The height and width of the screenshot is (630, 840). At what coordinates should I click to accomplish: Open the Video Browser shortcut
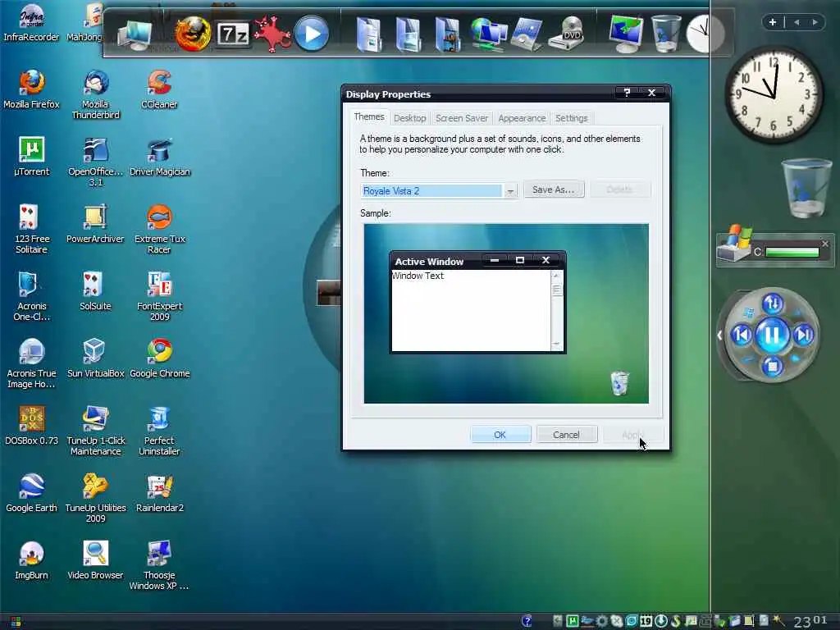(95, 559)
